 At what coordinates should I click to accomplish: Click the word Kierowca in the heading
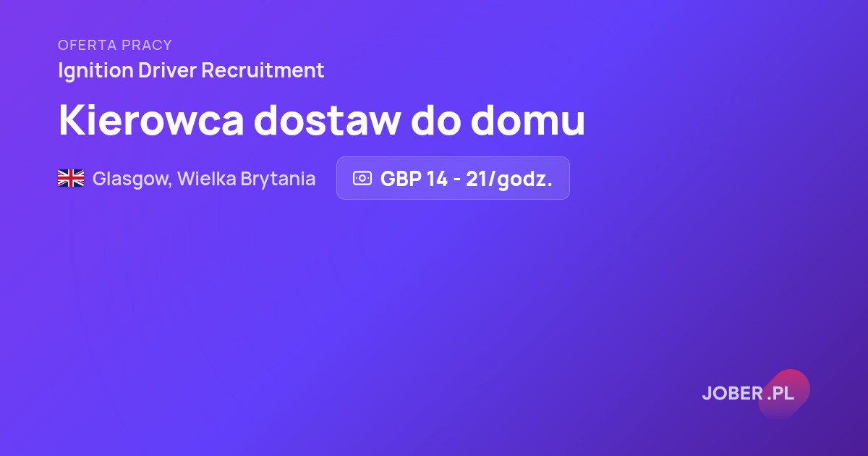click(x=151, y=120)
